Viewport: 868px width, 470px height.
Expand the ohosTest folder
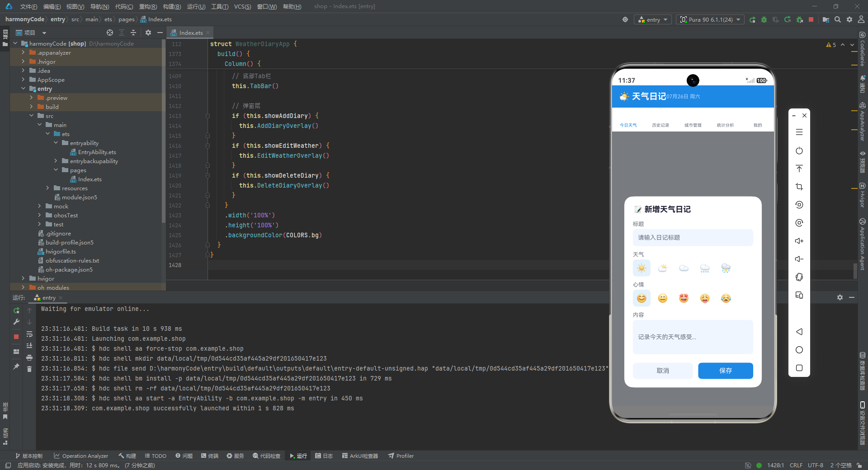39,215
